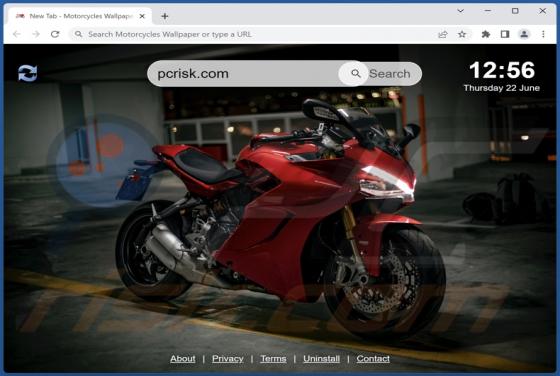Viewport: 560px width, 376px height.
Task: Open a new tab with plus button
Action: [165, 16]
